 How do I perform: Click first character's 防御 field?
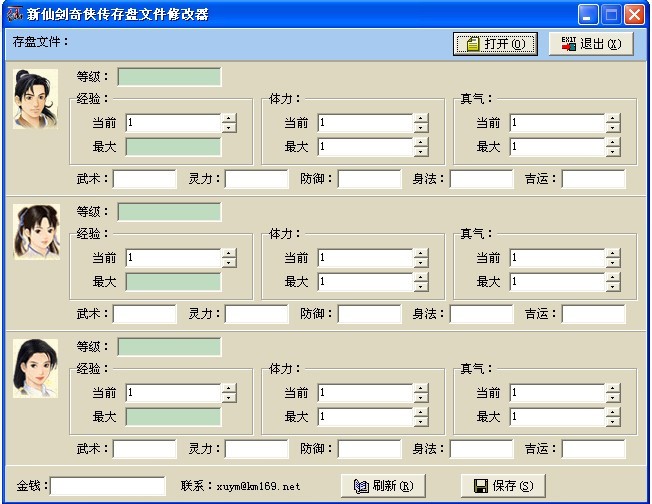[x=369, y=179]
